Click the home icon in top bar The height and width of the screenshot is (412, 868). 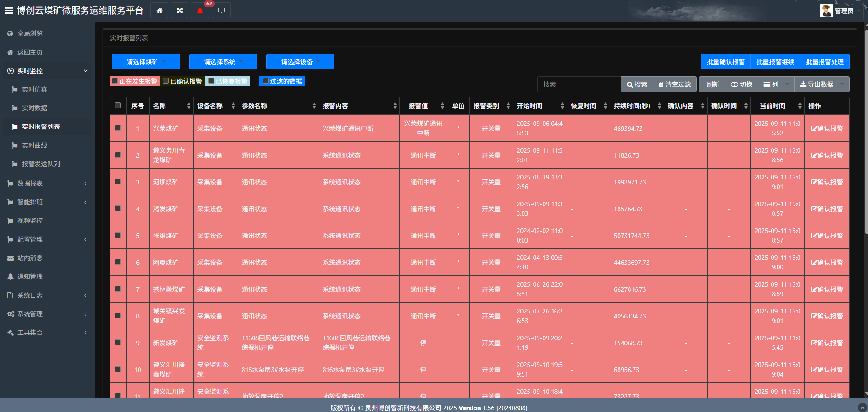160,10
